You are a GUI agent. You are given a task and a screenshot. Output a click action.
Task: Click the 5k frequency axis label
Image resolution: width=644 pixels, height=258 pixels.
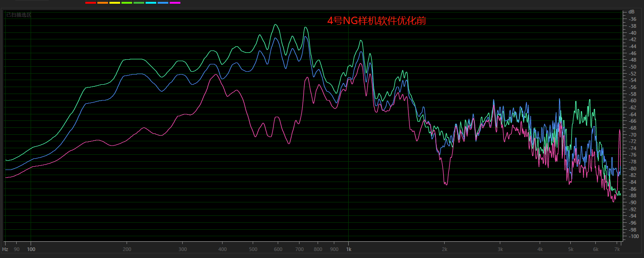pyautogui.click(x=571, y=249)
